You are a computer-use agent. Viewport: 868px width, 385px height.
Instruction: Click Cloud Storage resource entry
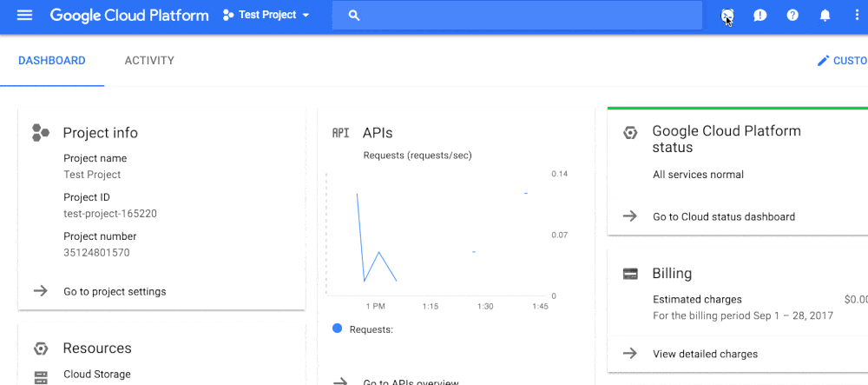tap(97, 375)
